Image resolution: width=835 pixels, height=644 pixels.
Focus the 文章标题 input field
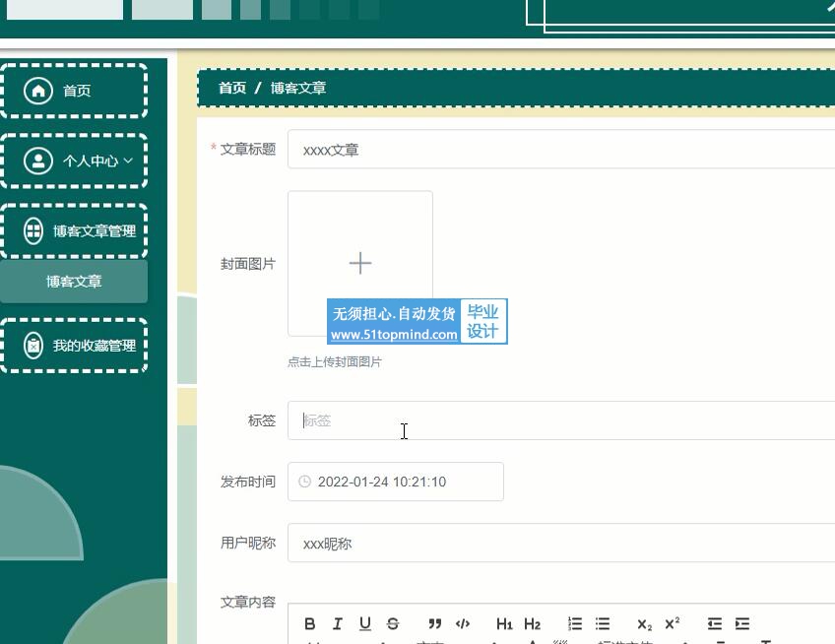[561, 149]
